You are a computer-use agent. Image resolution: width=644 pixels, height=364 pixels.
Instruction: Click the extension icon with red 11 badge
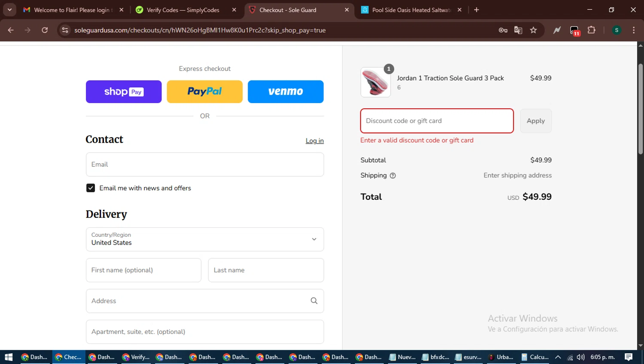click(574, 31)
